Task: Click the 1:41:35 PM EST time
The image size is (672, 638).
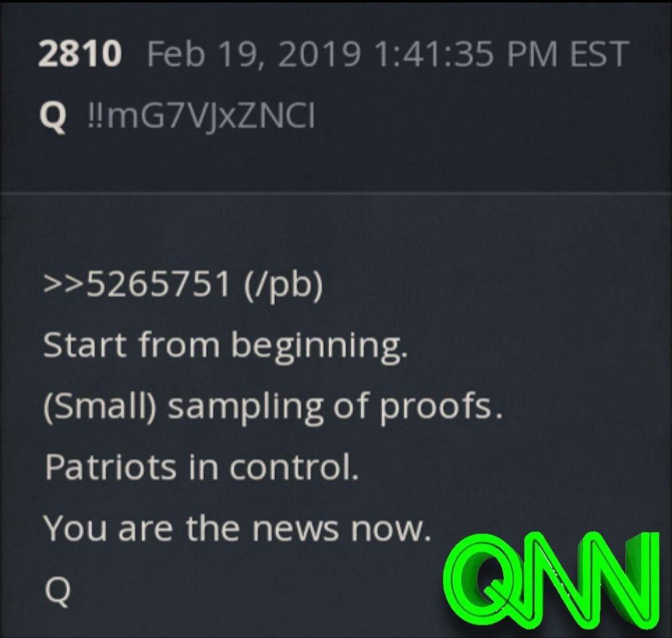Action: [x=499, y=54]
